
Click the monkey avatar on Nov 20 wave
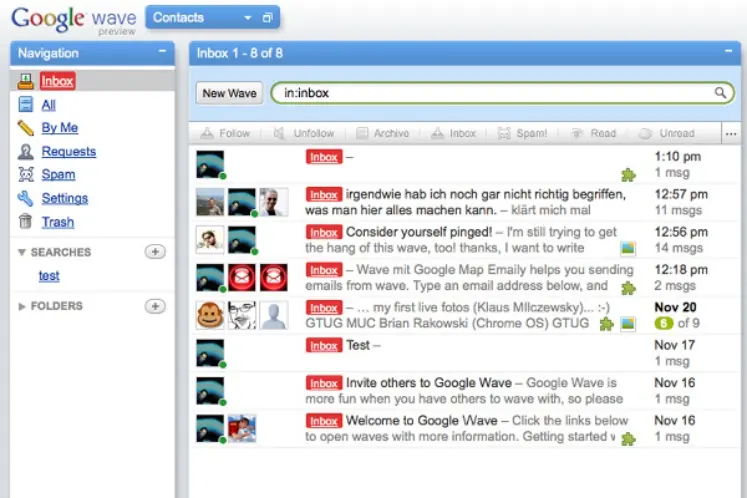[x=210, y=315]
